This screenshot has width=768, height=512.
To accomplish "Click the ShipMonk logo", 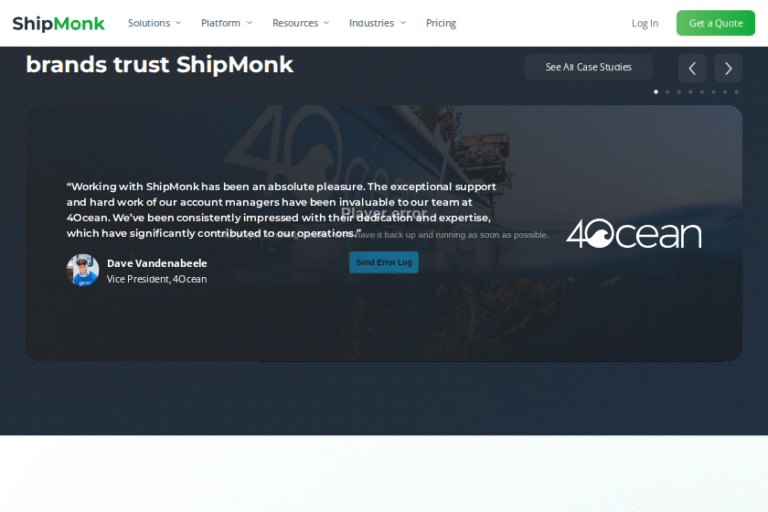I will click(58, 24).
